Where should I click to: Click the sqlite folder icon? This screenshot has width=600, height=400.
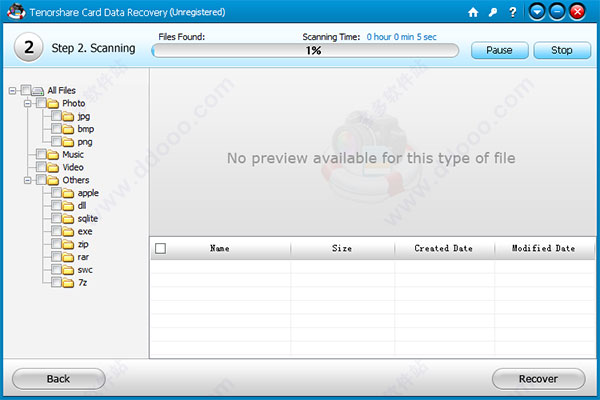coord(68,219)
